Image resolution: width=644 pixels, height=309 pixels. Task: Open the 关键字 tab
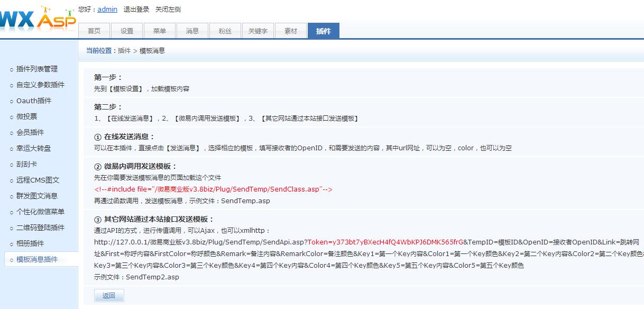click(258, 31)
